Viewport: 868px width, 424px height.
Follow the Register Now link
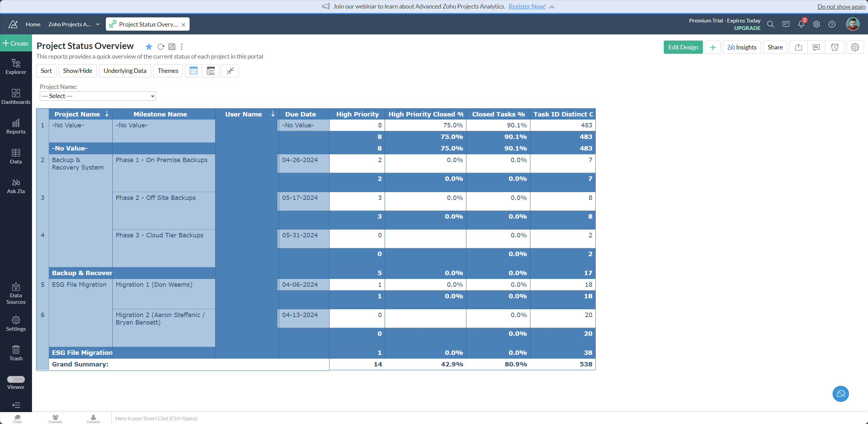click(527, 6)
